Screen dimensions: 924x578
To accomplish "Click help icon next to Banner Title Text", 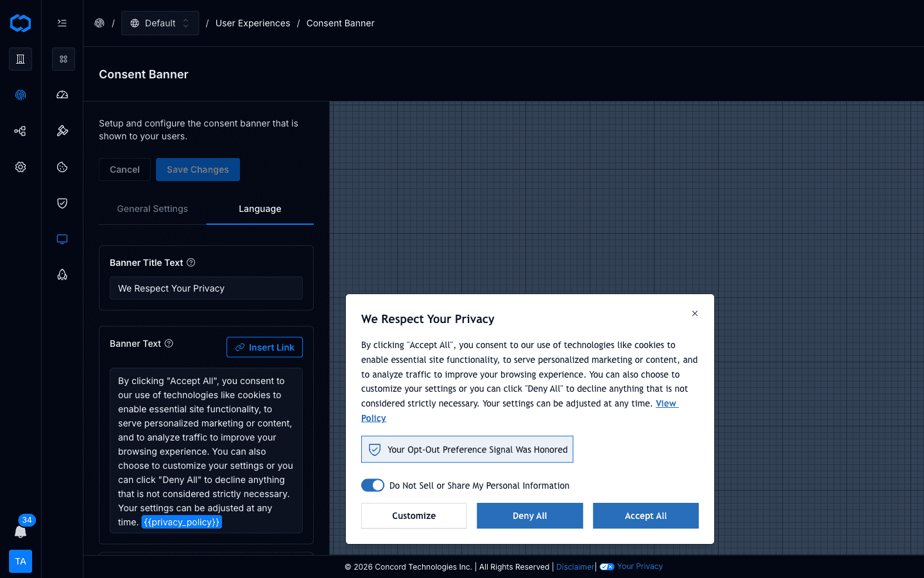I will click(x=191, y=263).
